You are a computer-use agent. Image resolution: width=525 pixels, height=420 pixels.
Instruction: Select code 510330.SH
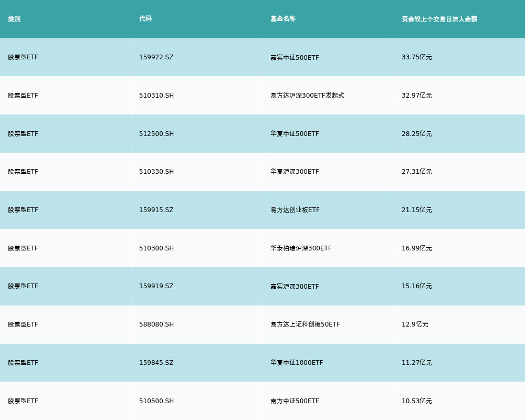[156, 172]
